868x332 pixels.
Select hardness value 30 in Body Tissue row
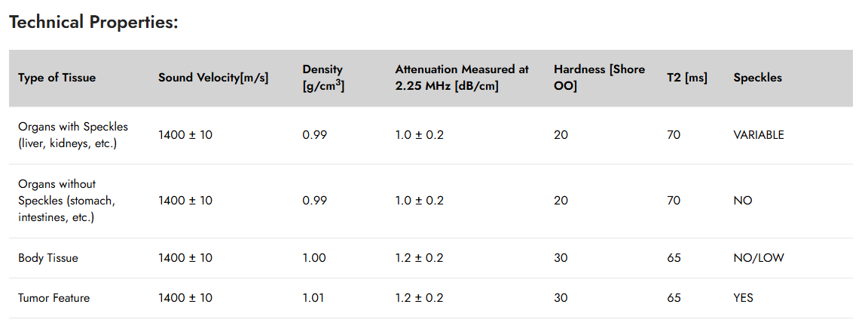coord(561,258)
